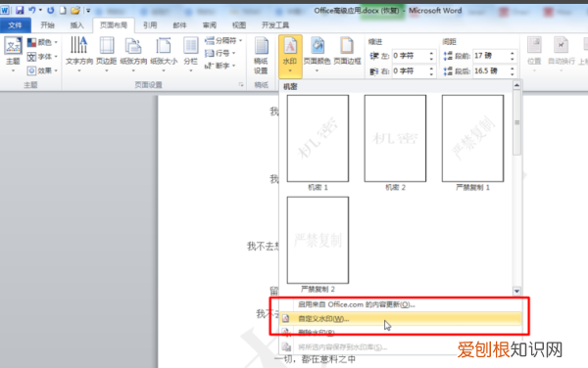Click the left indent 0 字符 field
This screenshot has width=588, height=368.
click(411, 56)
